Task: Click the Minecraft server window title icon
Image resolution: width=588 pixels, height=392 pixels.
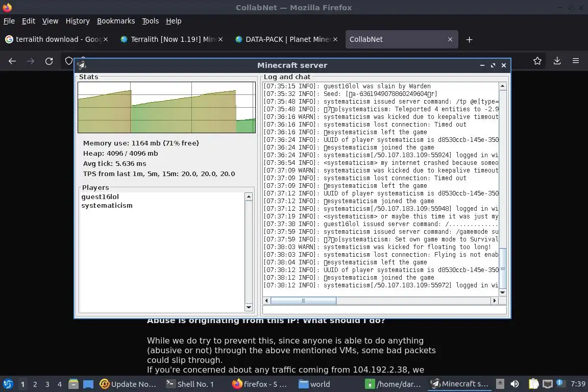Action: click(x=82, y=65)
